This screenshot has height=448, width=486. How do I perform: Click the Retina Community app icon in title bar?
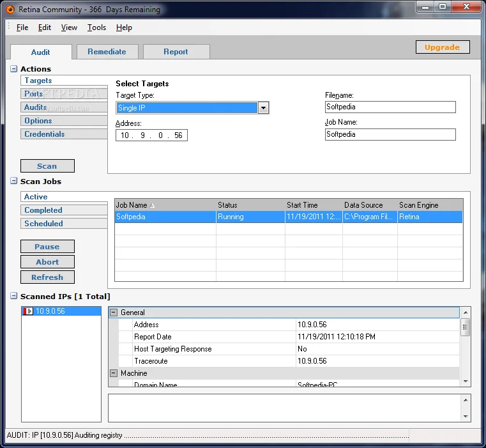click(10, 10)
